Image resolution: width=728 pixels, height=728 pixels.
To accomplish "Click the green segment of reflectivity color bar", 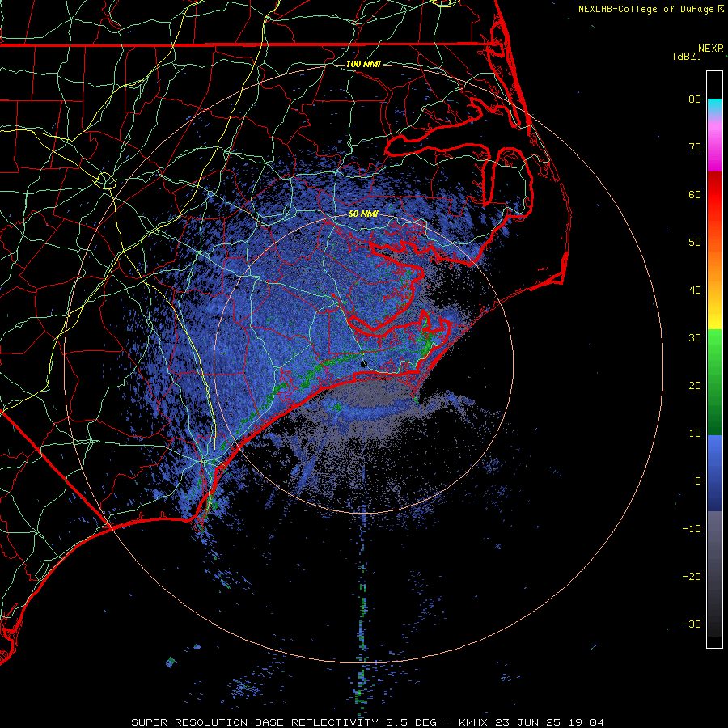I will (x=714, y=382).
